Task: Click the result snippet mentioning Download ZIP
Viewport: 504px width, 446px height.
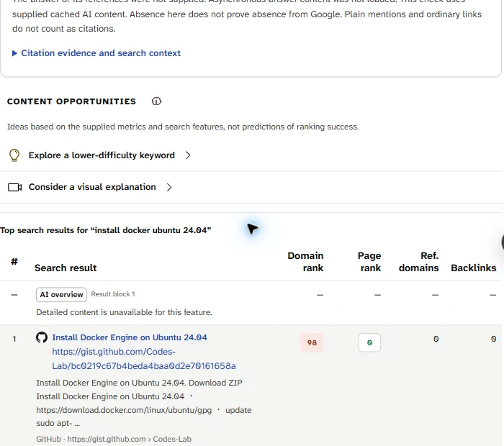Action: (144, 403)
